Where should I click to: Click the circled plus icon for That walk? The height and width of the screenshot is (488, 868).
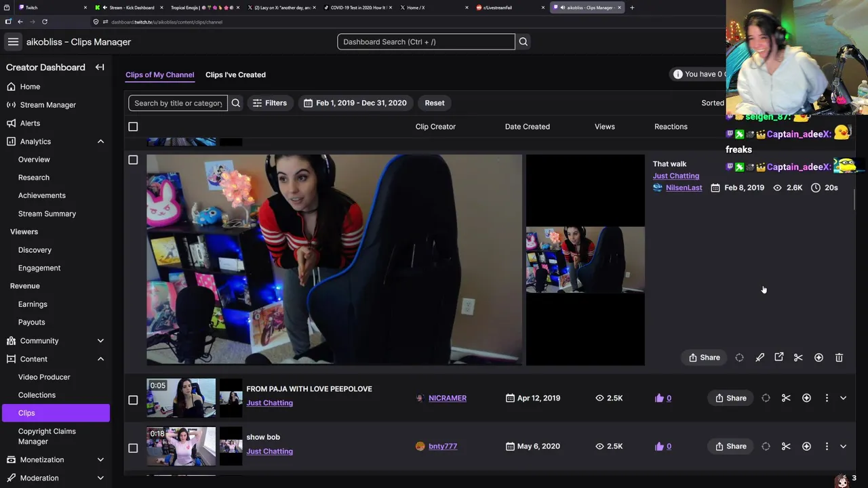(x=818, y=357)
